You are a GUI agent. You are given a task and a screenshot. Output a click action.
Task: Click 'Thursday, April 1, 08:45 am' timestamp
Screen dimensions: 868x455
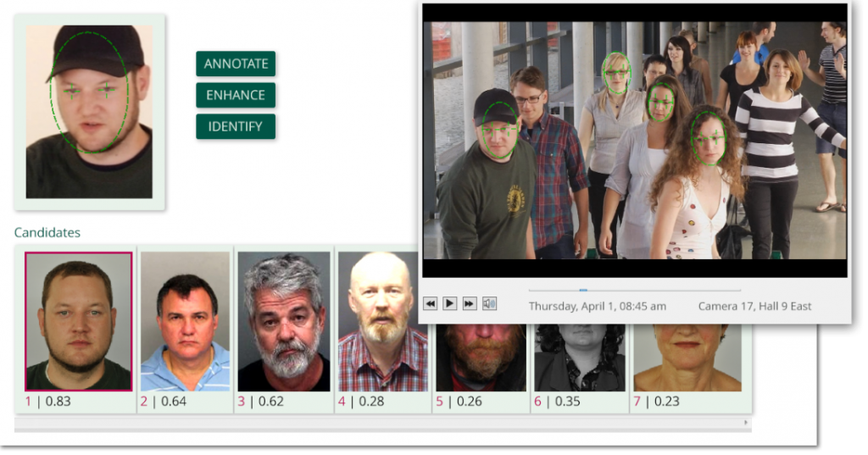click(x=598, y=306)
